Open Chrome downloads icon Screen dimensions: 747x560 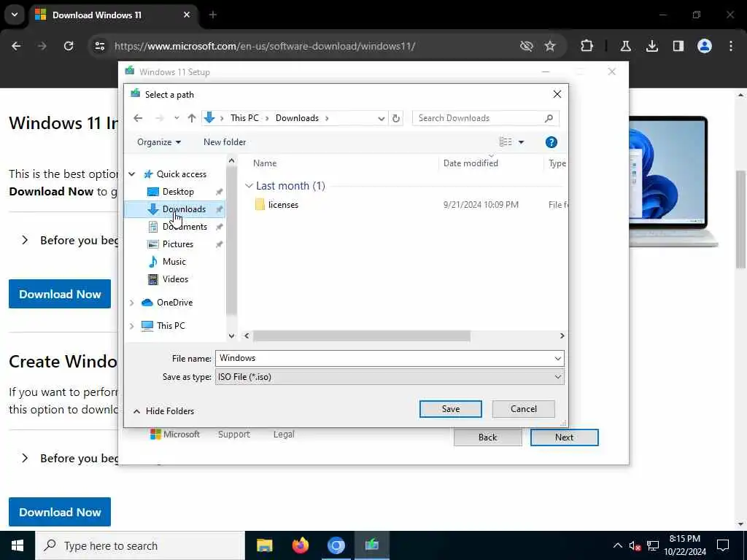coord(651,46)
